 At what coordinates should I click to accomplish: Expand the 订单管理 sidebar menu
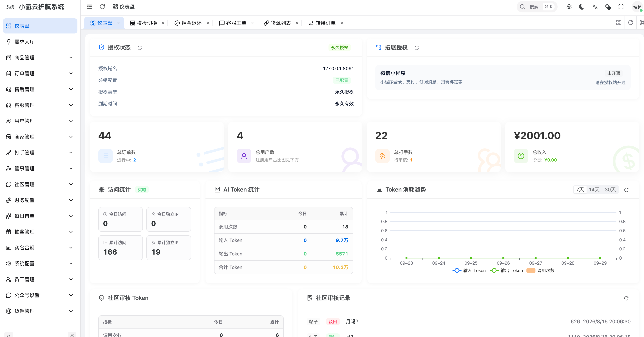40,73
